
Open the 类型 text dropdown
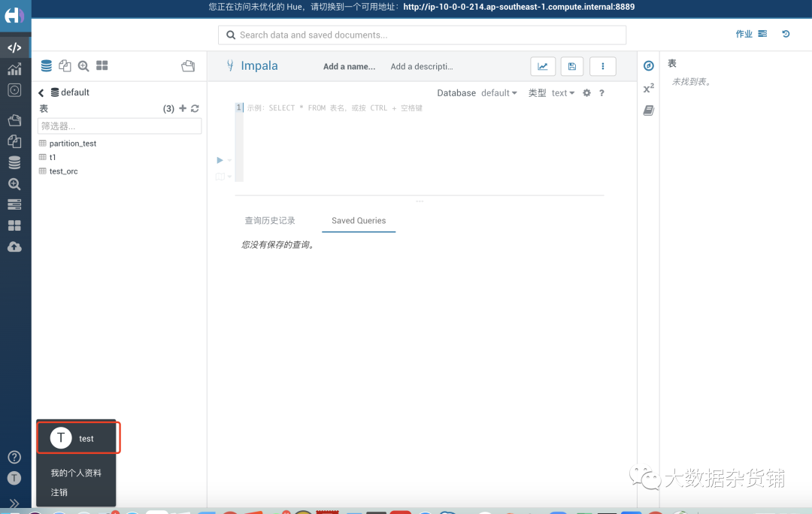(x=563, y=93)
